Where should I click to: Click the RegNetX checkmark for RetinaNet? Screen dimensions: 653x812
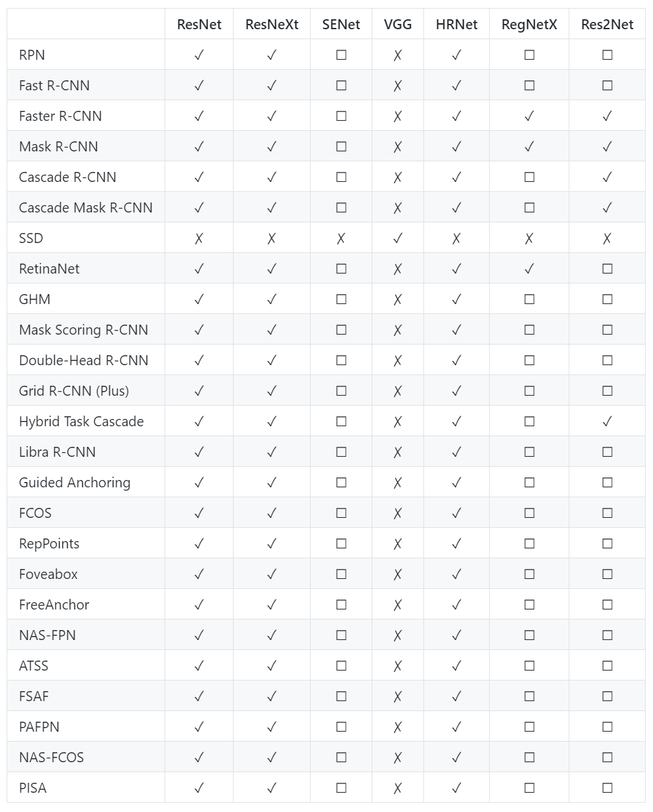tap(529, 269)
